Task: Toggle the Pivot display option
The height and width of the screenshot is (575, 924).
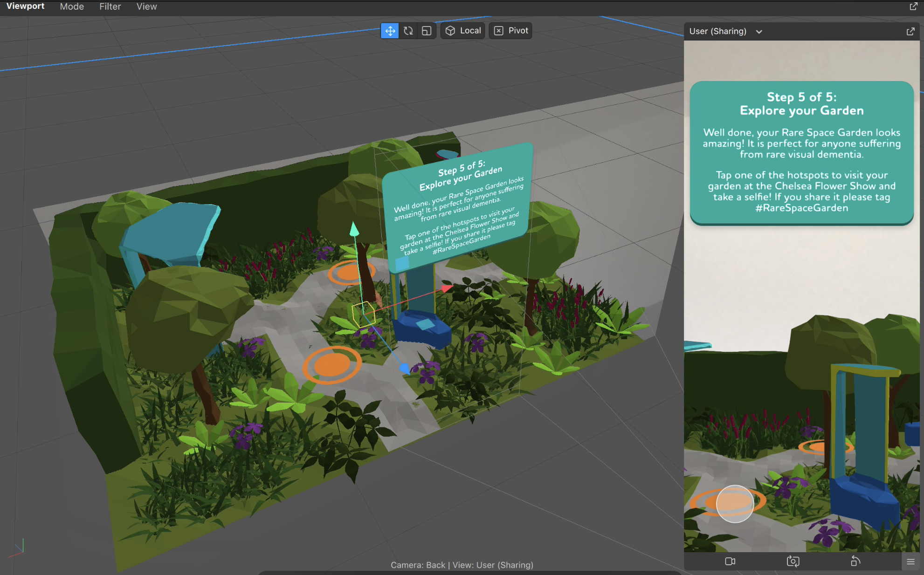Action: pos(510,30)
